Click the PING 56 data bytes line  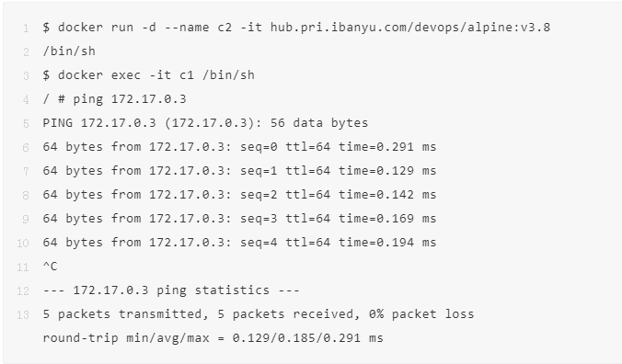[x=205, y=123]
